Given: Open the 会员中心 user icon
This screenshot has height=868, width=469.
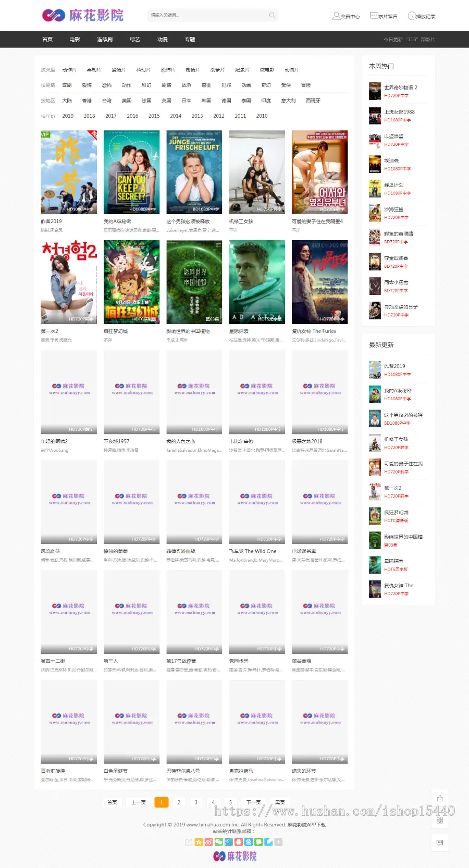Looking at the screenshot, I should coord(336,16).
